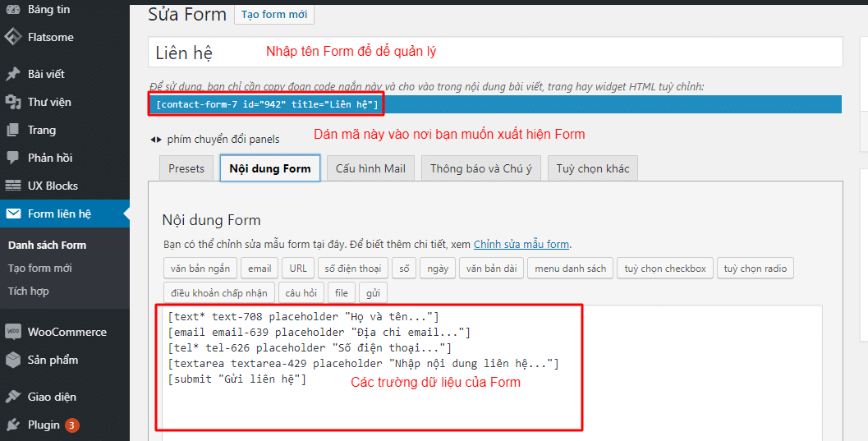Viewport: 868px width, 441px height.
Task: Follow the Chỉnh sửa mẫu form link
Action: click(x=521, y=244)
